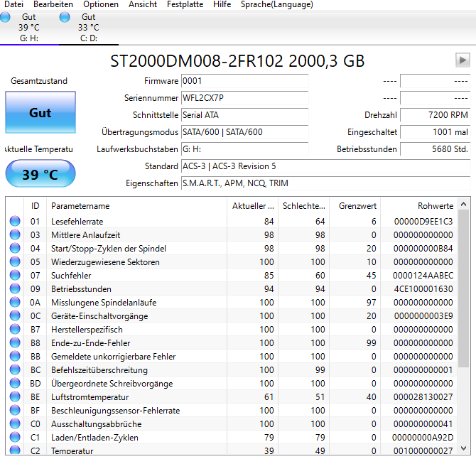Click status icon for Lesefehlerrate row
The height and width of the screenshot is (459, 476).
[x=15, y=221]
